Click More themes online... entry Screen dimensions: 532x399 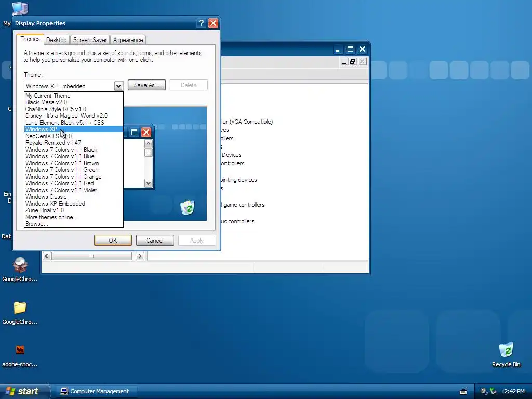pos(74,217)
